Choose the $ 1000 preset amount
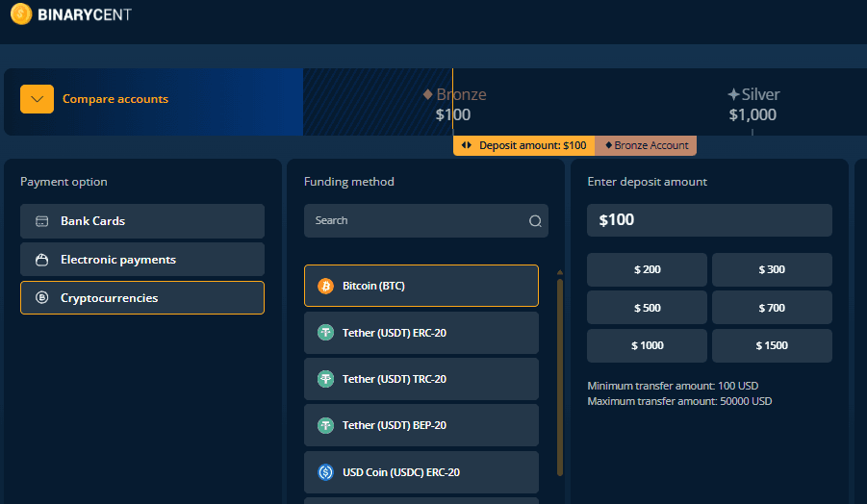867x504 pixels. coord(647,345)
